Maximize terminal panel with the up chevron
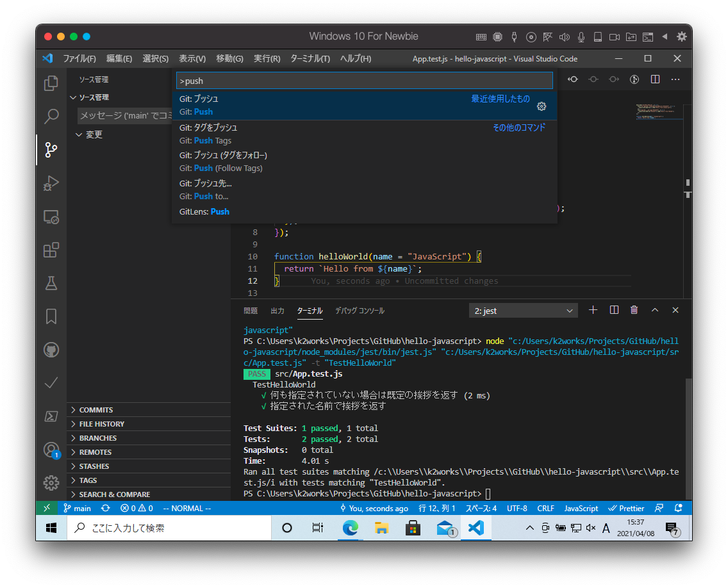The image size is (728, 588). pyautogui.click(x=655, y=310)
